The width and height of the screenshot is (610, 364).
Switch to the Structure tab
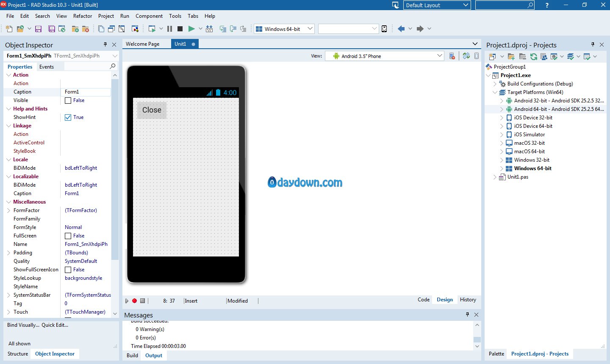tap(18, 354)
